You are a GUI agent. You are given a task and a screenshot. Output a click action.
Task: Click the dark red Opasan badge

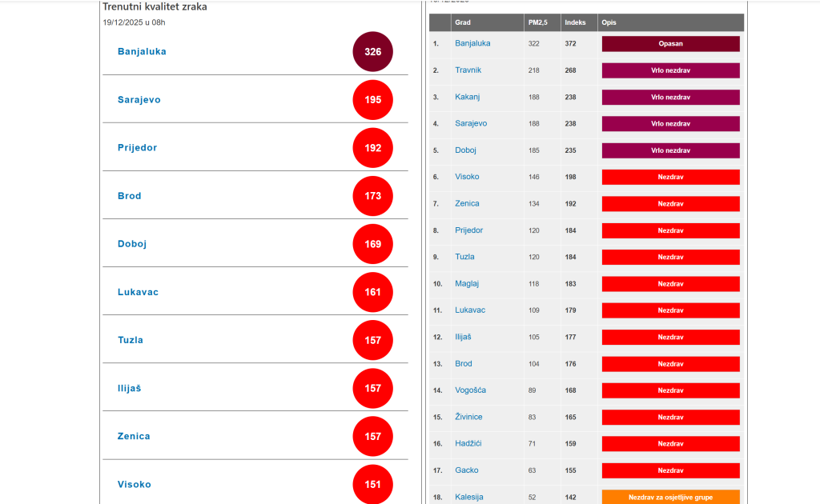670,44
